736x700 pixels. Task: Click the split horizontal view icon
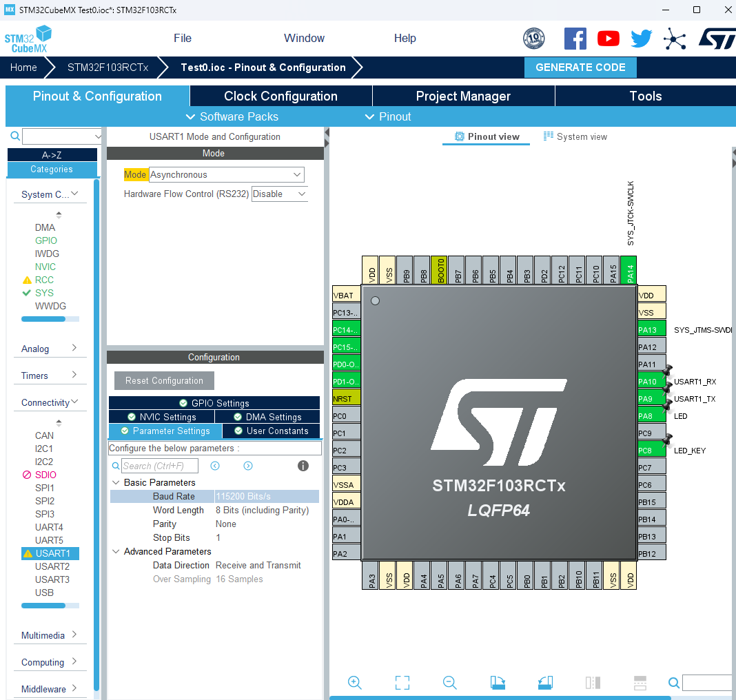(x=640, y=683)
